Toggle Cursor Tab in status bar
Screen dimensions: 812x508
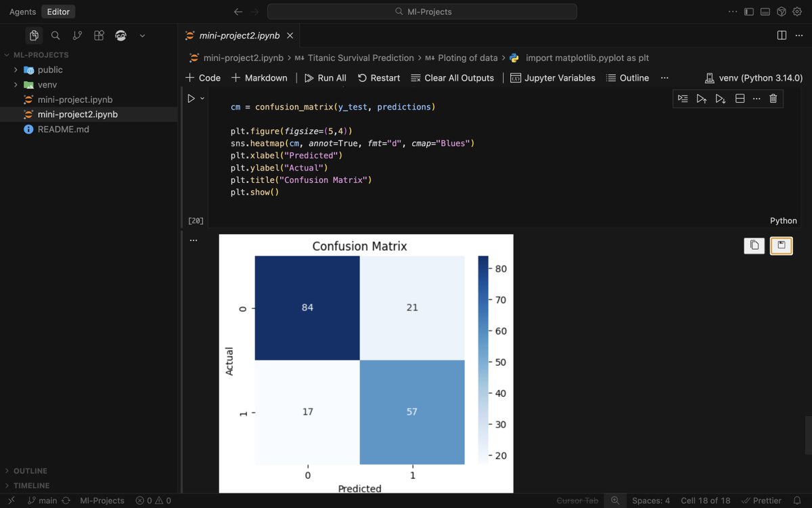pyautogui.click(x=577, y=501)
